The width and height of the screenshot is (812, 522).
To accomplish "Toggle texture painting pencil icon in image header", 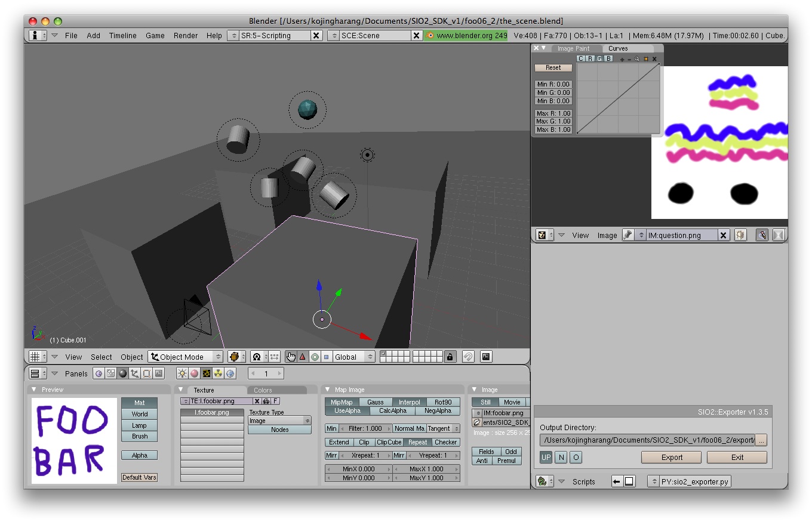I will (x=762, y=235).
